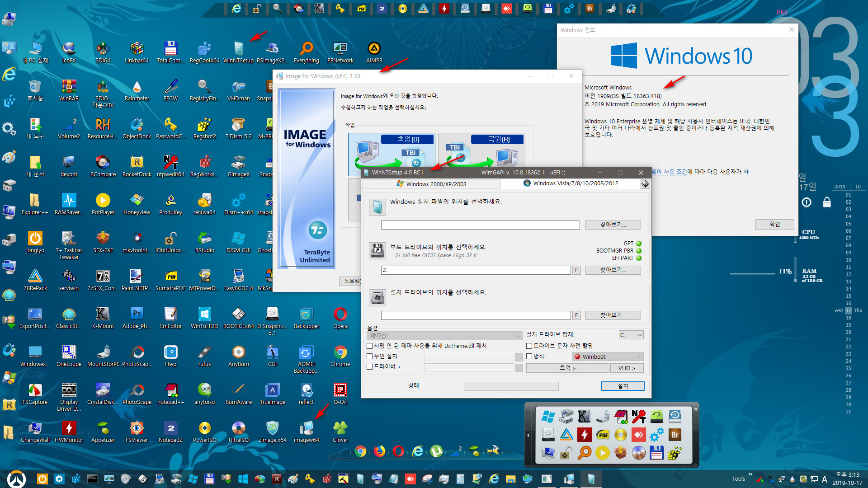
Task: Click the F button beside boot drive field
Action: (x=576, y=270)
